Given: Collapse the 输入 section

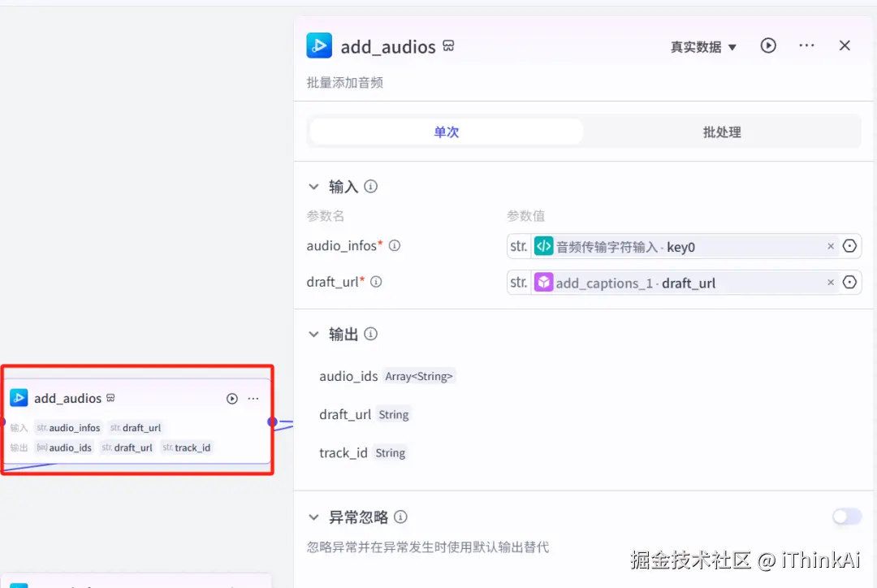Looking at the screenshot, I should pyautogui.click(x=315, y=186).
